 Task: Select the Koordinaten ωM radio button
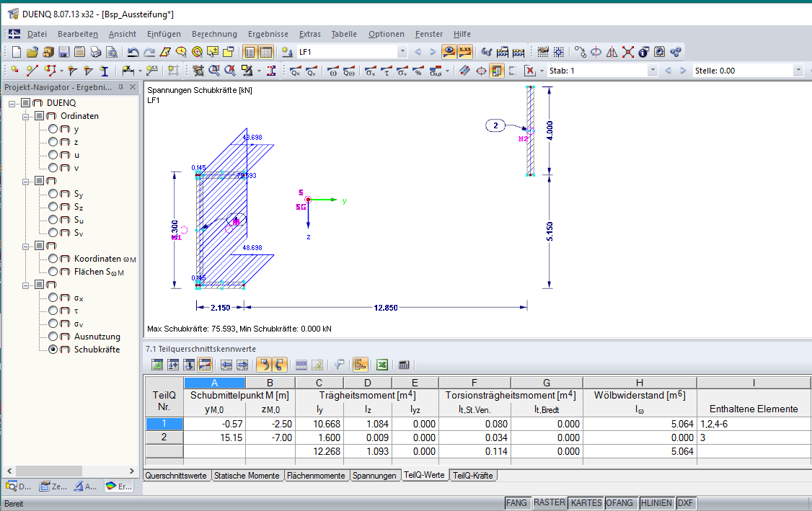pos(53,258)
